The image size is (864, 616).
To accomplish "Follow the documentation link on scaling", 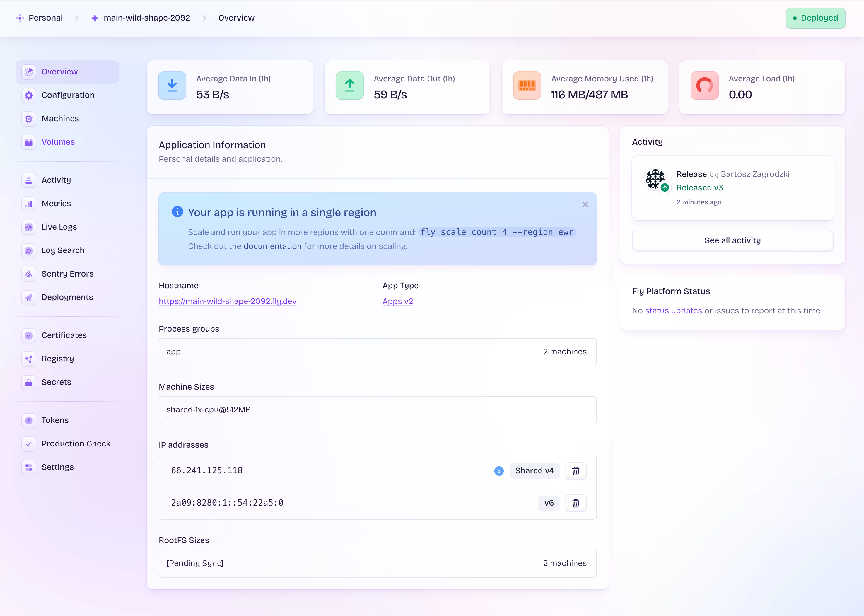I will (273, 246).
